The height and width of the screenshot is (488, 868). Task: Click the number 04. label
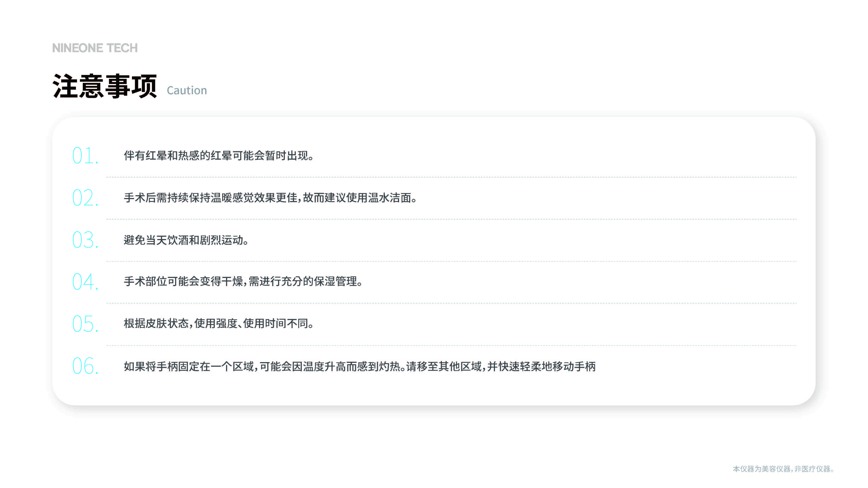85,281
